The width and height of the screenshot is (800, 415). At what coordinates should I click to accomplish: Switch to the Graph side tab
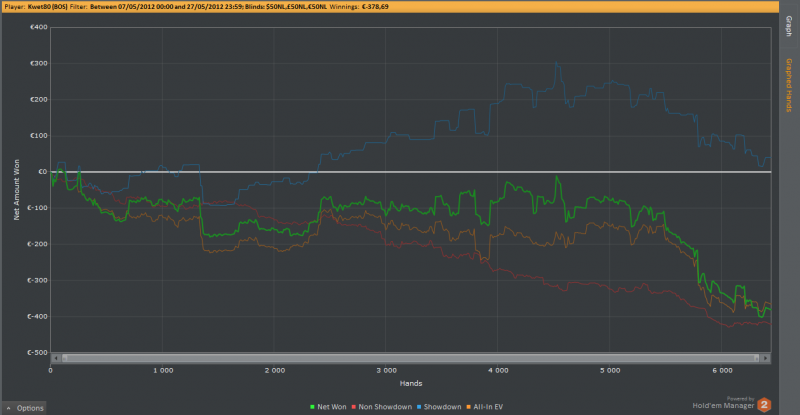789,27
